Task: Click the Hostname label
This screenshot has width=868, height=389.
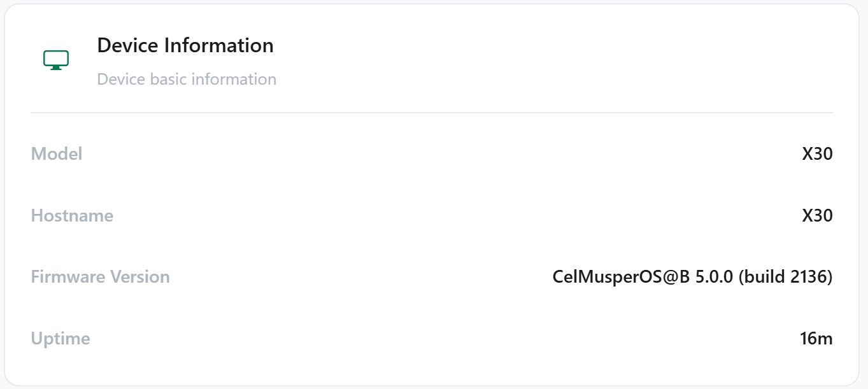Action: click(72, 216)
